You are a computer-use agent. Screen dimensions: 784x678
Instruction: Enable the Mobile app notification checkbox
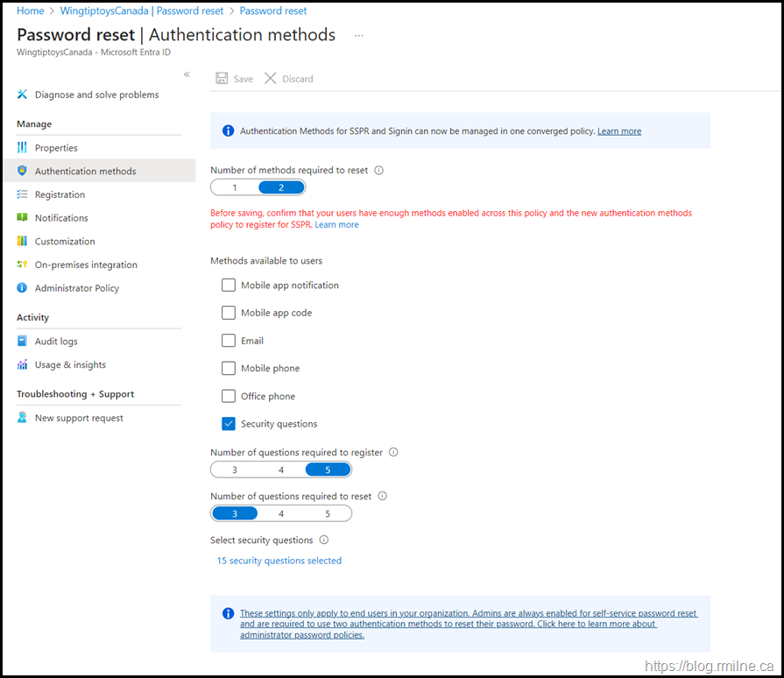point(229,285)
